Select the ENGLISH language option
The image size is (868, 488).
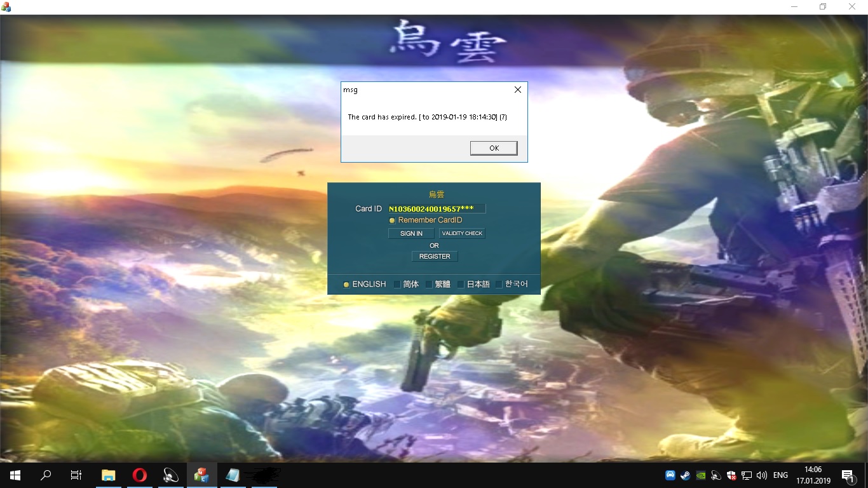(346, 285)
